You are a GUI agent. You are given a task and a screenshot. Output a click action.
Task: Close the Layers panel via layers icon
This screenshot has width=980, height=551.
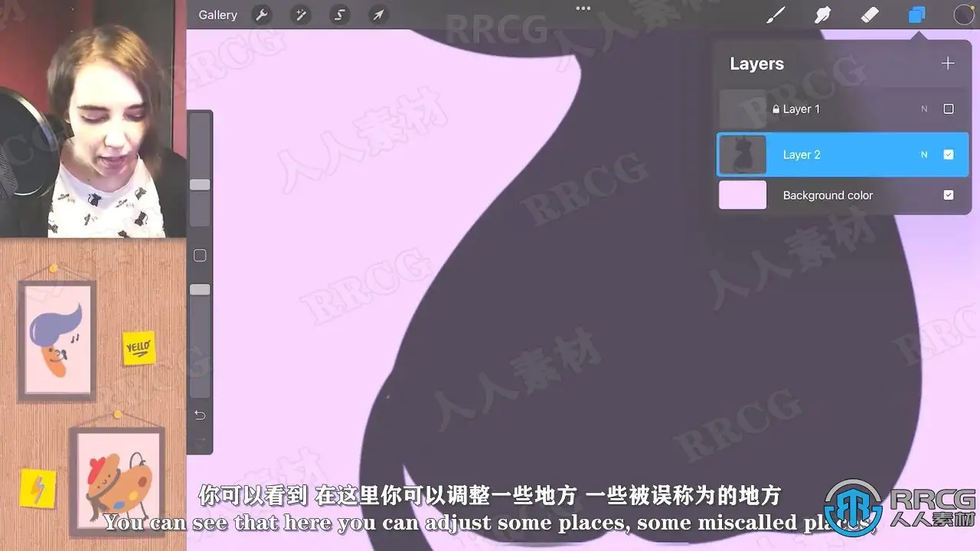[916, 15]
